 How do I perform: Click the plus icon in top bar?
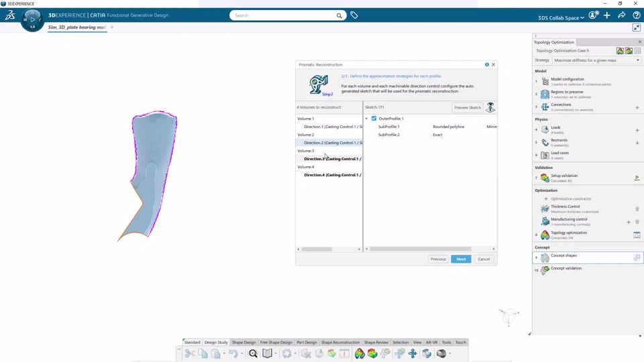[x=607, y=15]
